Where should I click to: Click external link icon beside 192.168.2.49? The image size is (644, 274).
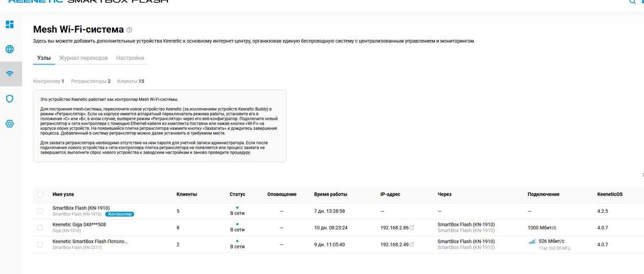(412, 244)
